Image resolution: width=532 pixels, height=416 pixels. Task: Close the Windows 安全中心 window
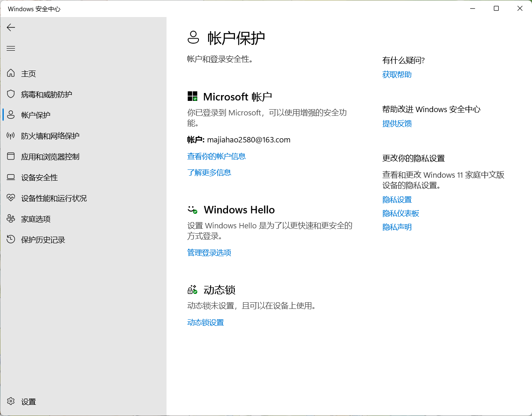[520, 8]
